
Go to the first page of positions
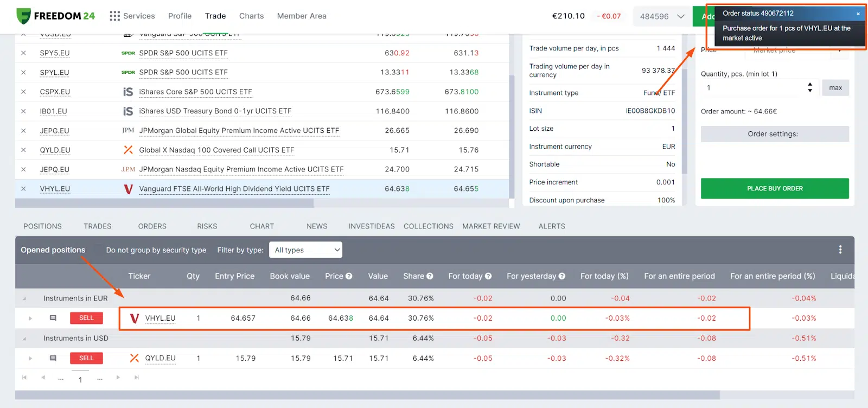pos(24,377)
